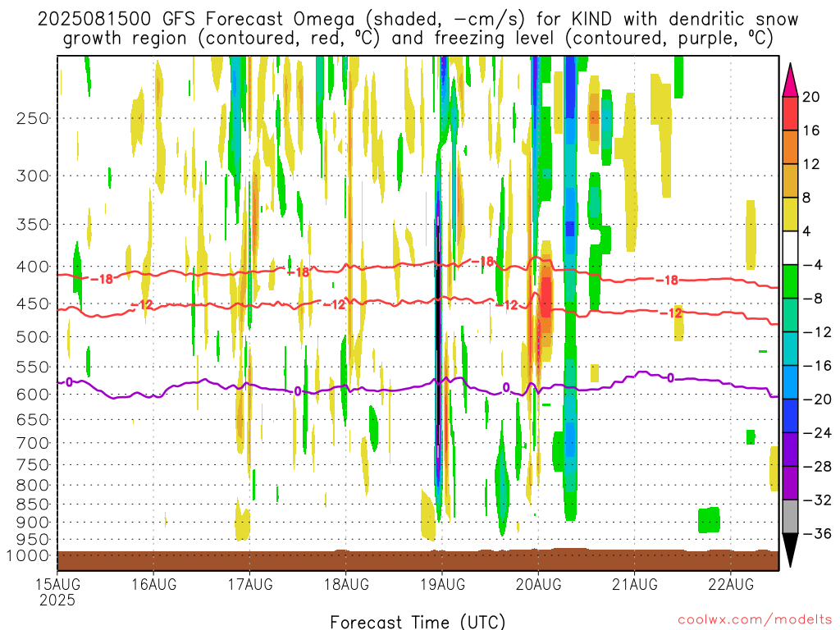The width and height of the screenshot is (840, 630).
Task: Select the 800 pressure axis label
Action: (33, 485)
